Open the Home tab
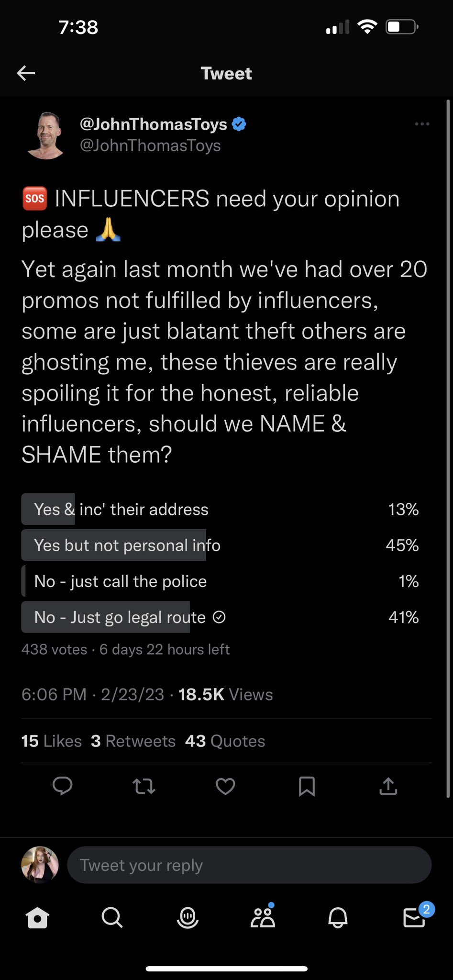The width and height of the screenshot is (453, 980). 37,917
